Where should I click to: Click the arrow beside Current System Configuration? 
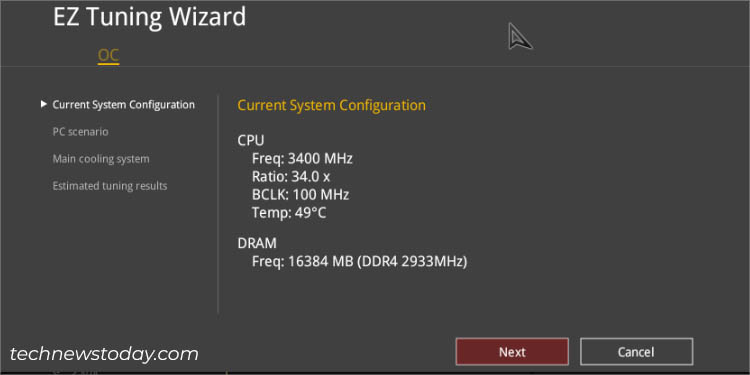(x=44, y=104)
